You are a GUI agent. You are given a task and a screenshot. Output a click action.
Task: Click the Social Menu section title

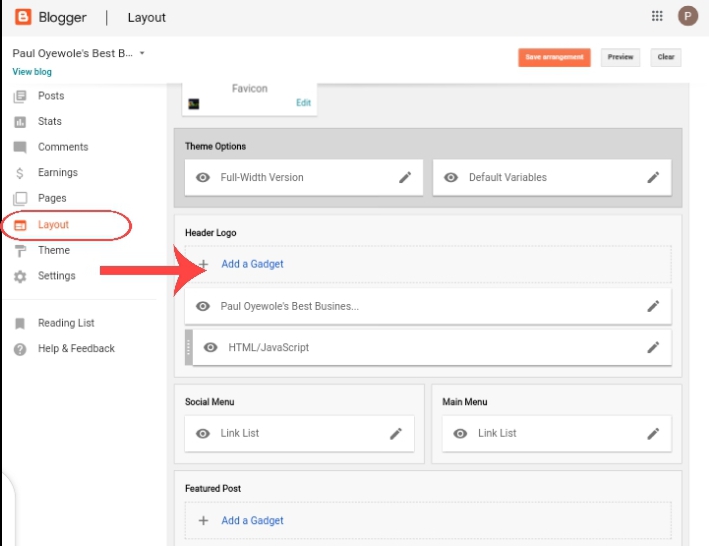[209, 402]
